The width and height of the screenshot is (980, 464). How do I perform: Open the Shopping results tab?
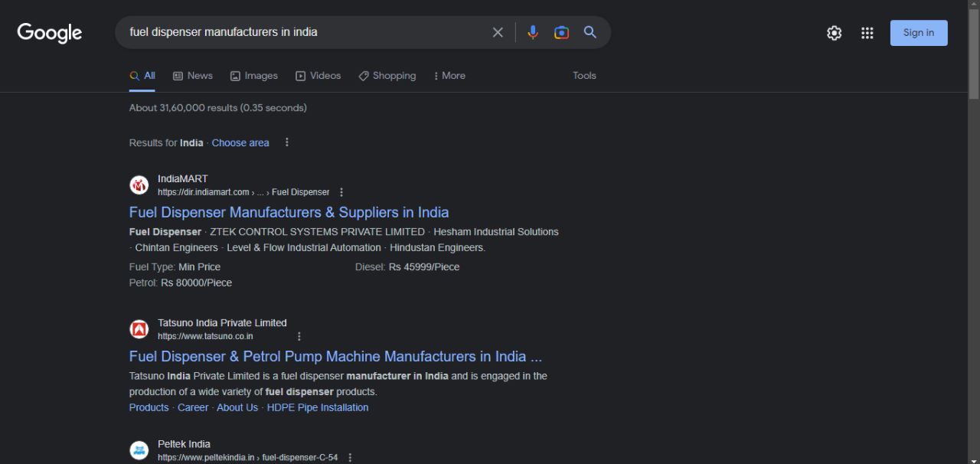click(387, 76)
